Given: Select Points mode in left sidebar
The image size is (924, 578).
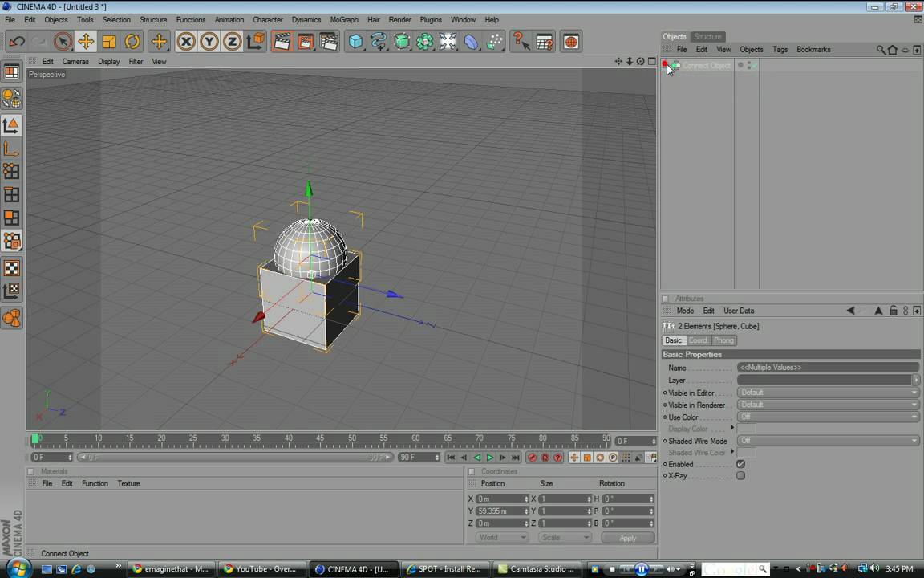Looking at the screenshot, I should coord(12,171).
